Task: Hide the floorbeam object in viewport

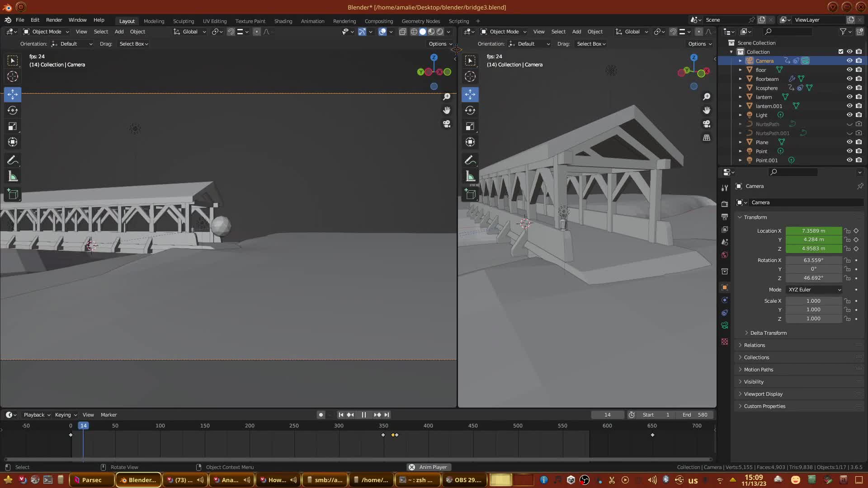Action: click(x=849, y=79)
